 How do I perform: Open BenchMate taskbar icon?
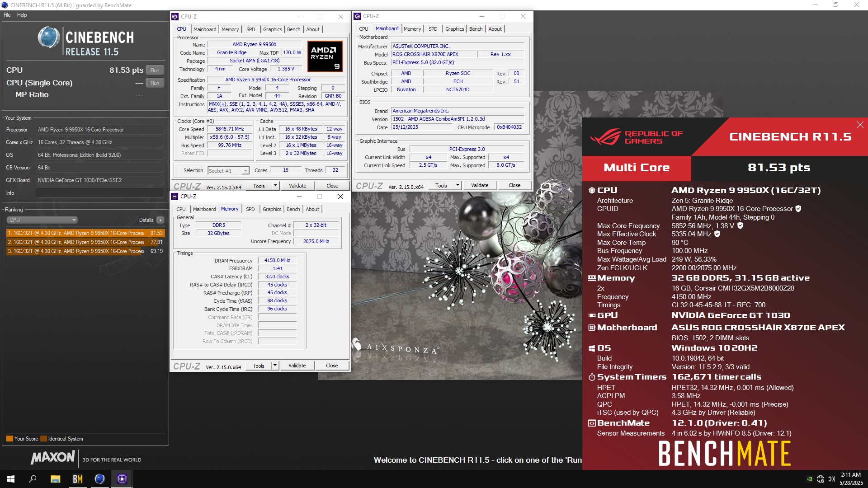[77, 479]
